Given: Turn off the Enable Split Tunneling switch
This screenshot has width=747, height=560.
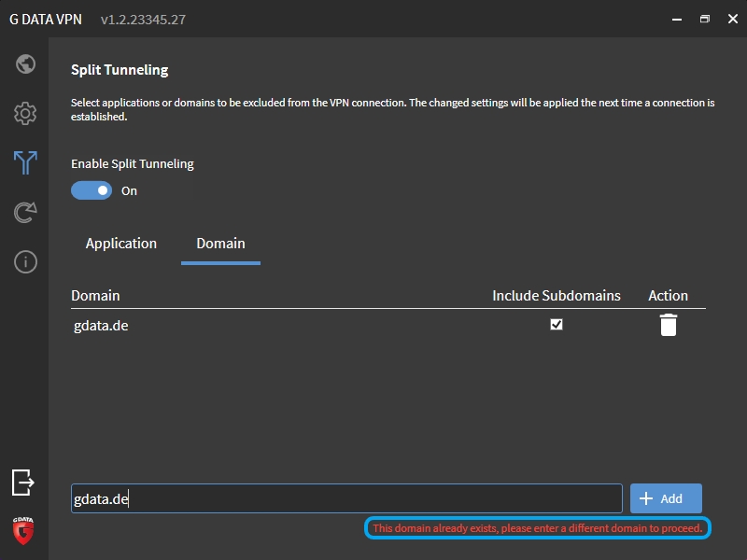Looking at the screenshot, I should click(x=92, y=190).
